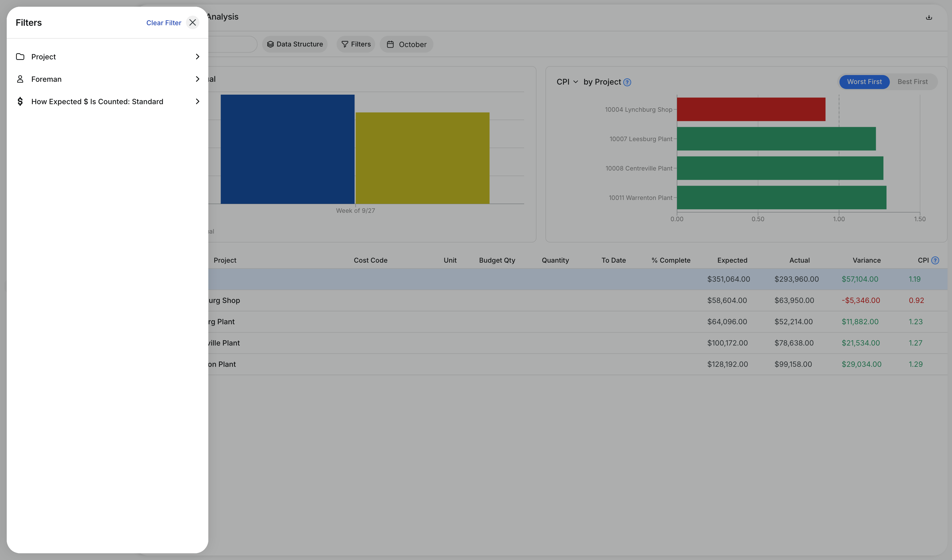Image resolution: width=952 pixels, height=560 pixels.
Task: Click the Cost Code column header
Action: click(371, 260)
